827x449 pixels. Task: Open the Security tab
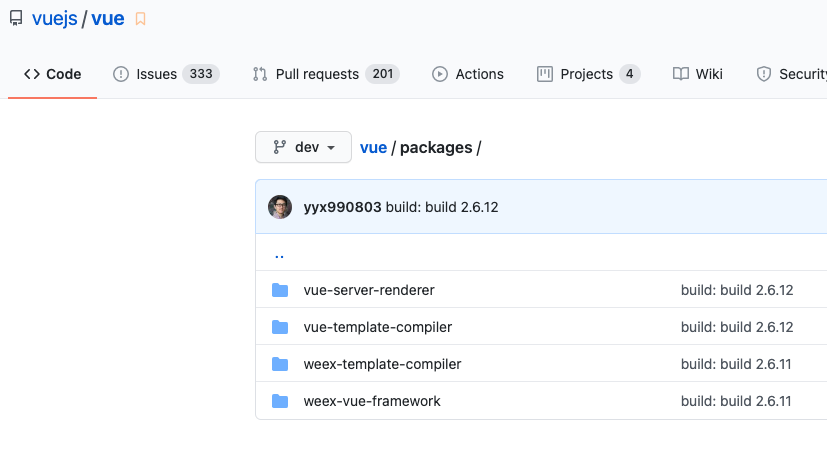point(792,74)
